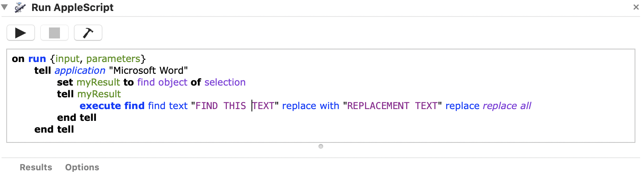
Task: Stop the running script
Action: (x=54, y=33)
